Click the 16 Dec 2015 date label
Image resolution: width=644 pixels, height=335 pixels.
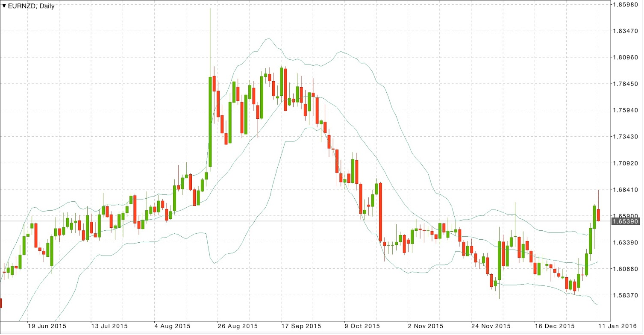(554, 326)
